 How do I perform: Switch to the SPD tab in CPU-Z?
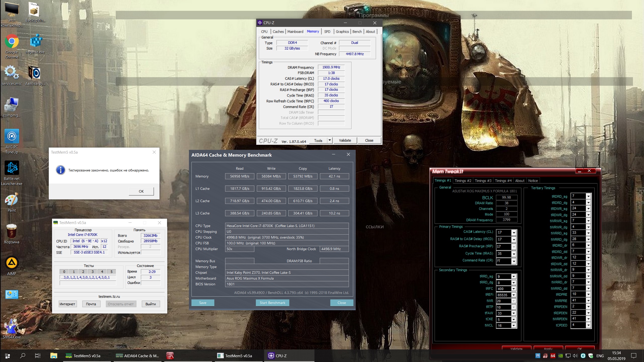327,32
